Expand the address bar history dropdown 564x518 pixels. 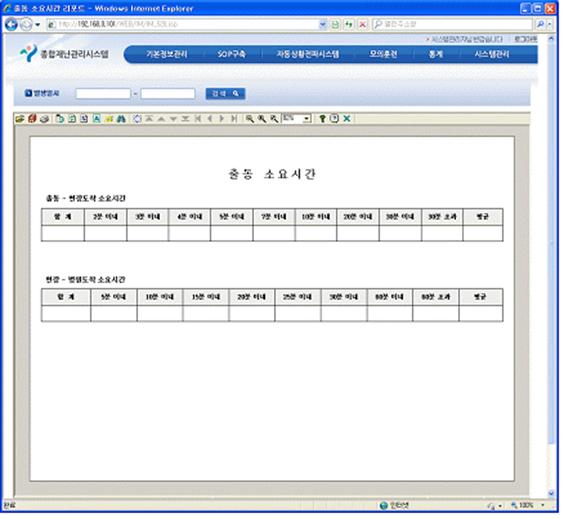tap(323, 24)
